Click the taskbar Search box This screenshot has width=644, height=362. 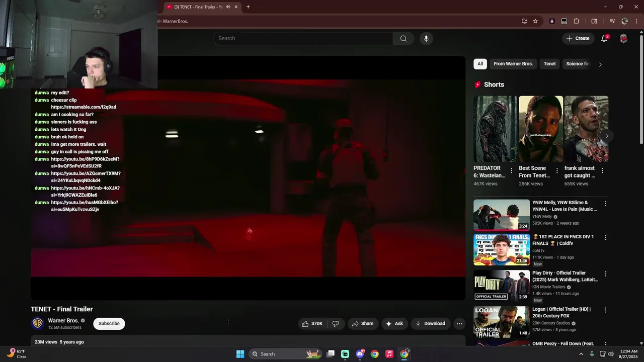click(x=285, y=354)
